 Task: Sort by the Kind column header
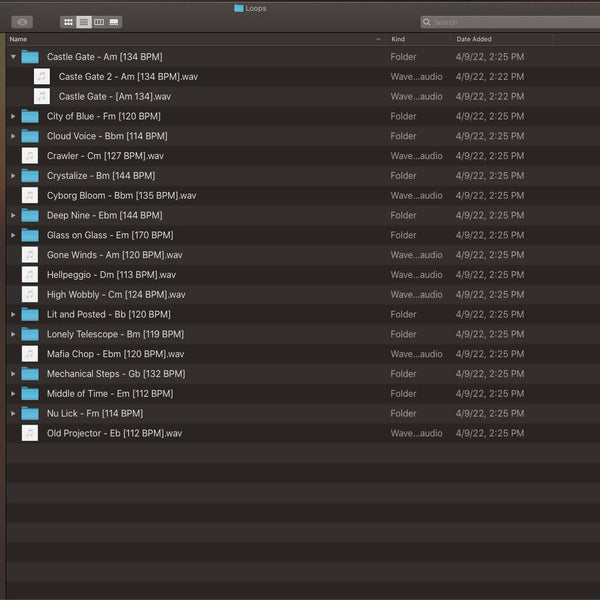[398, 39]
